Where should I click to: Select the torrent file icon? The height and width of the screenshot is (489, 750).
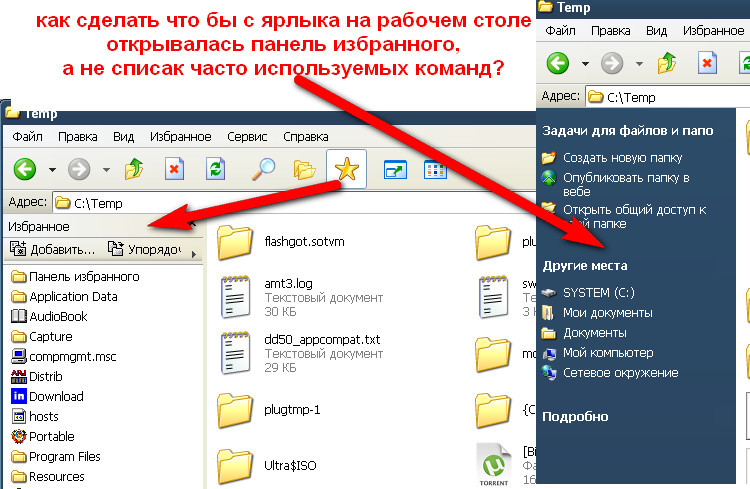click(x=494, y=464)
